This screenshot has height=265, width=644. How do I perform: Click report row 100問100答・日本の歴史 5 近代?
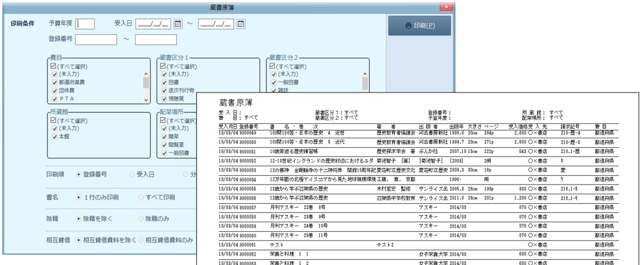(418, 142)
